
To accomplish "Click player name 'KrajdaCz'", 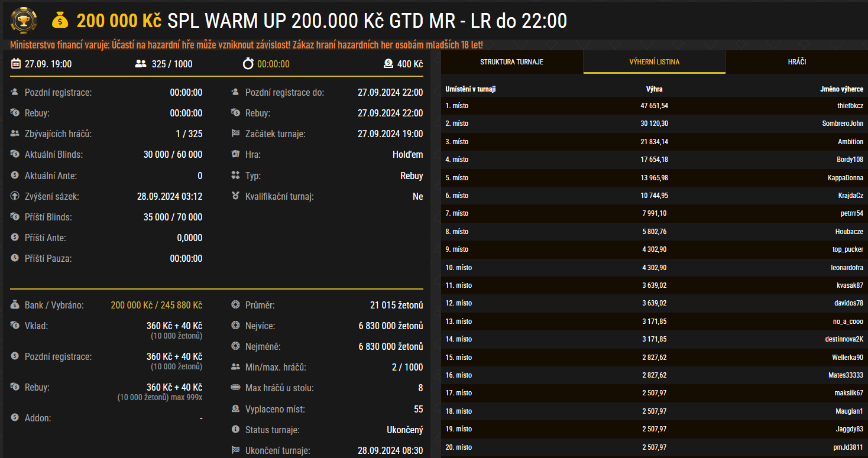I will click(x=850, y=196).
